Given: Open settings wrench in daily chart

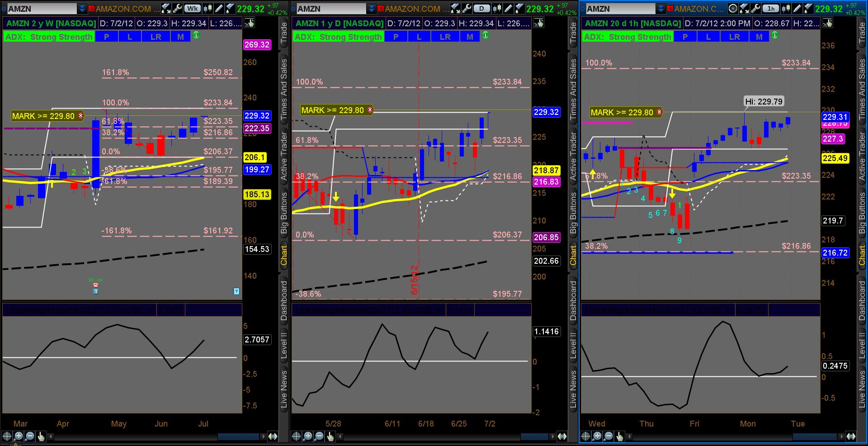Looking at the screenshot, I should [467, 9].
